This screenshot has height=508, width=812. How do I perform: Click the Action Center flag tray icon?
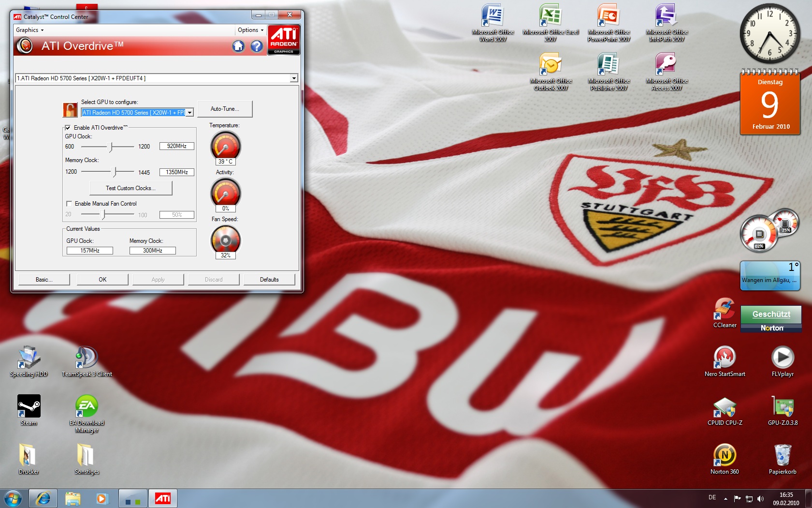point(737,498)
